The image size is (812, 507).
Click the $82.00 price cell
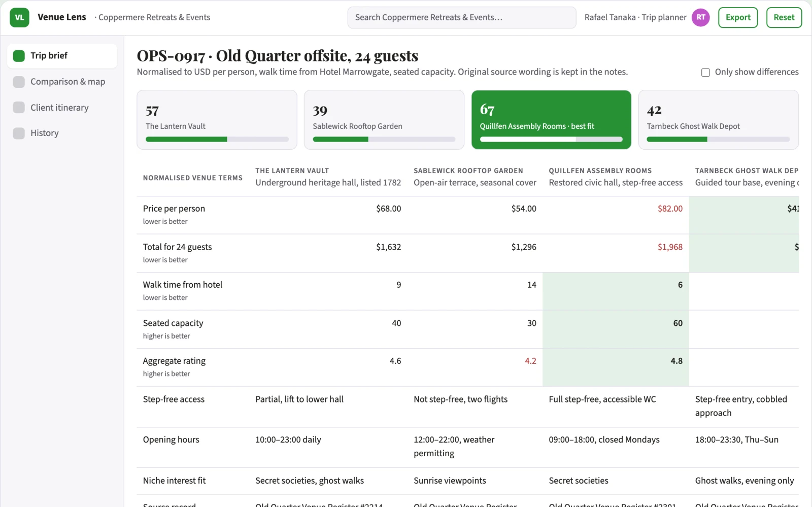pyautogui.click(x=616, y=215)
